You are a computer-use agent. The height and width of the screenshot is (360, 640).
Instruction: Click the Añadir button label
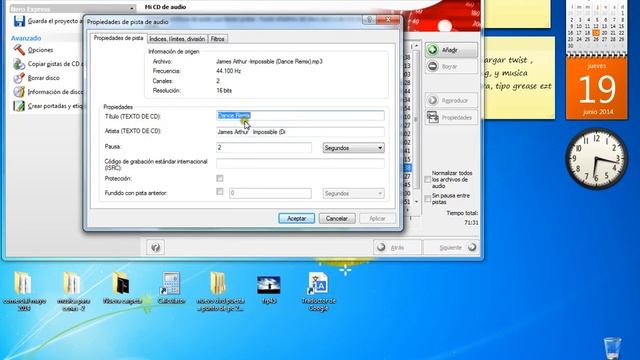449,50
